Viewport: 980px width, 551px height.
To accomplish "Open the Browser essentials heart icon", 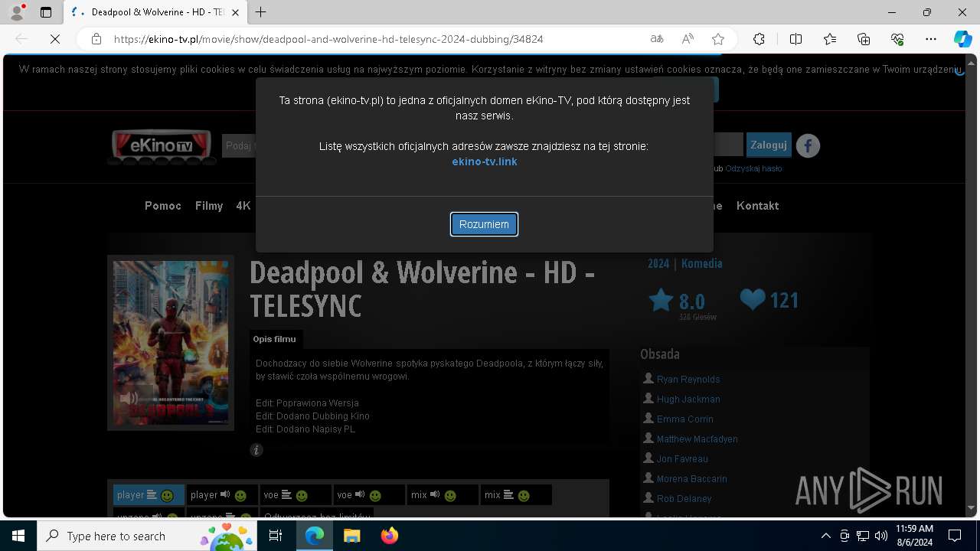I will pyautogui.click(x=897, y=39).
